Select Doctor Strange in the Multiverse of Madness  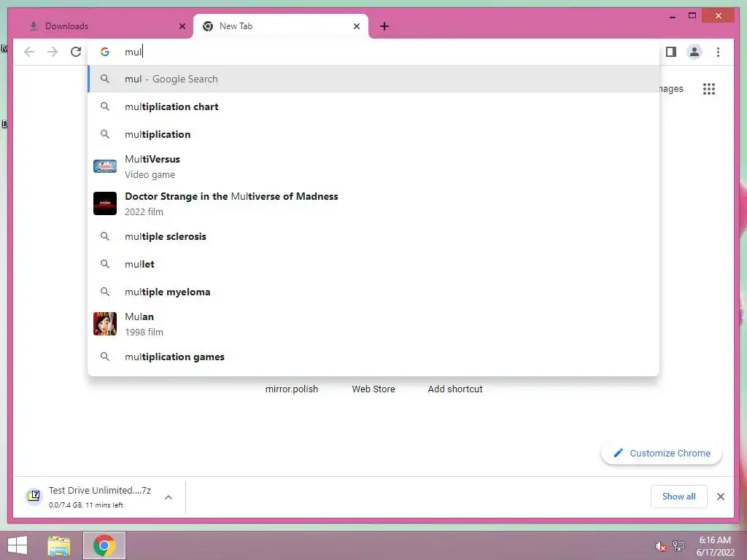pyautogui.click(x=374, y=204)
